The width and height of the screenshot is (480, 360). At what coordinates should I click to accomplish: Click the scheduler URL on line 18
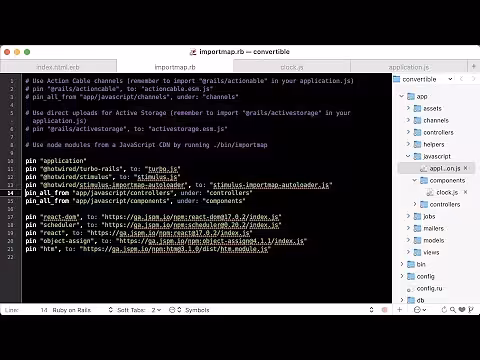click(x=191, y=225)
